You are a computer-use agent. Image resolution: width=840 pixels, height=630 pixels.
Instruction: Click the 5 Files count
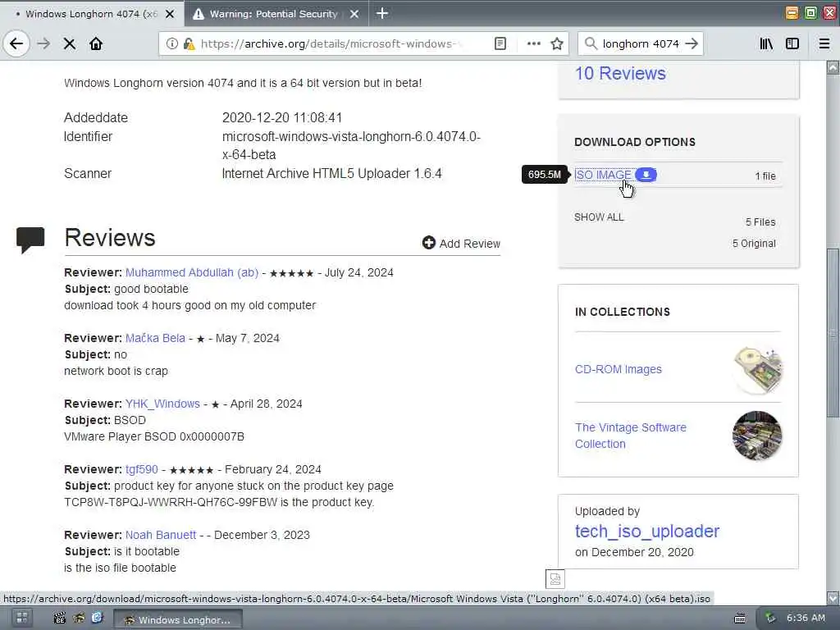(760, 221)
